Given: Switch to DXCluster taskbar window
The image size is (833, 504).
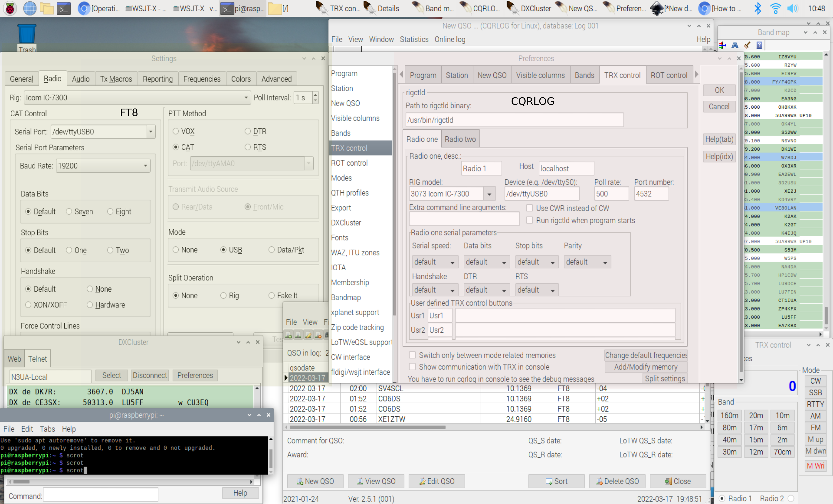Looking at the screenshot, I should [x=529, y=8].
